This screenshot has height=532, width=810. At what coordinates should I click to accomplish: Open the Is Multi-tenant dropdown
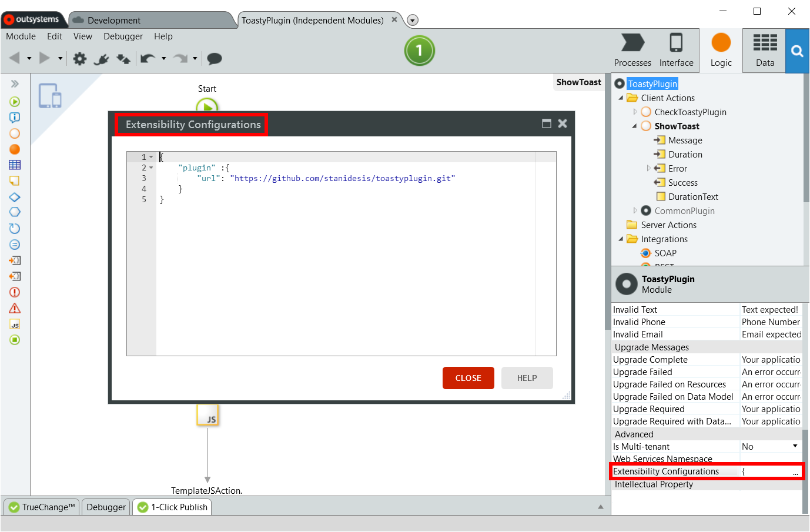[x=795, y=446]
